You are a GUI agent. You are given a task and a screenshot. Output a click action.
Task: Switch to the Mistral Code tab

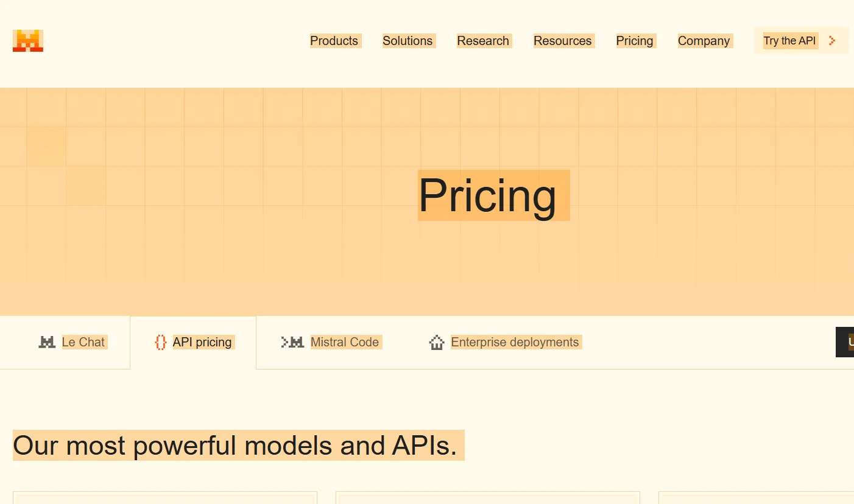[345, 342]
